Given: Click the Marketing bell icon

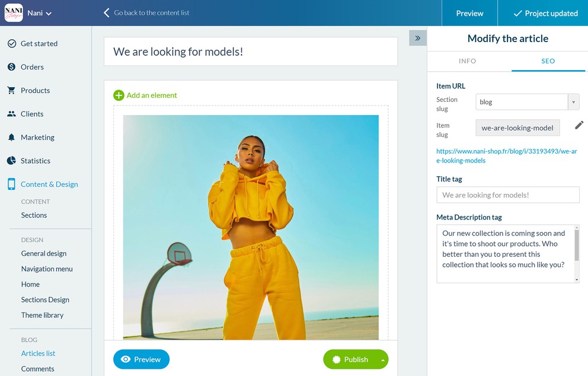Looking at the screenshot, I should coord(12,138).
